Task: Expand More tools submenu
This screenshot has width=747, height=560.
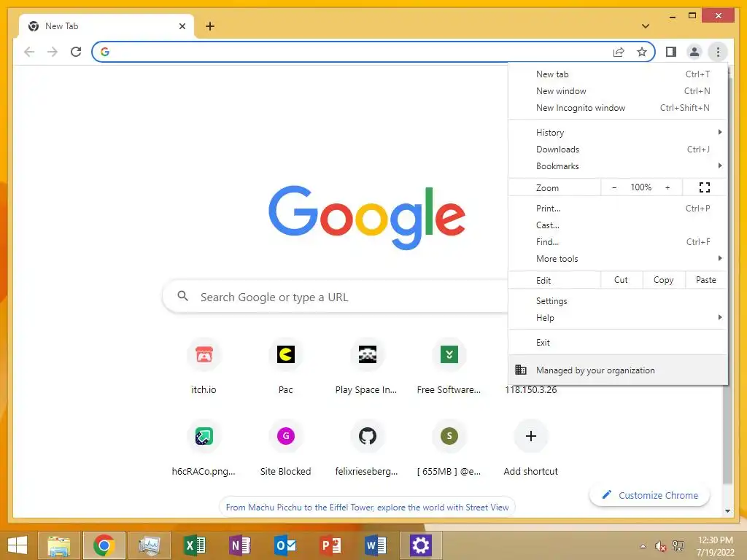Action: [x=618, y=258]
